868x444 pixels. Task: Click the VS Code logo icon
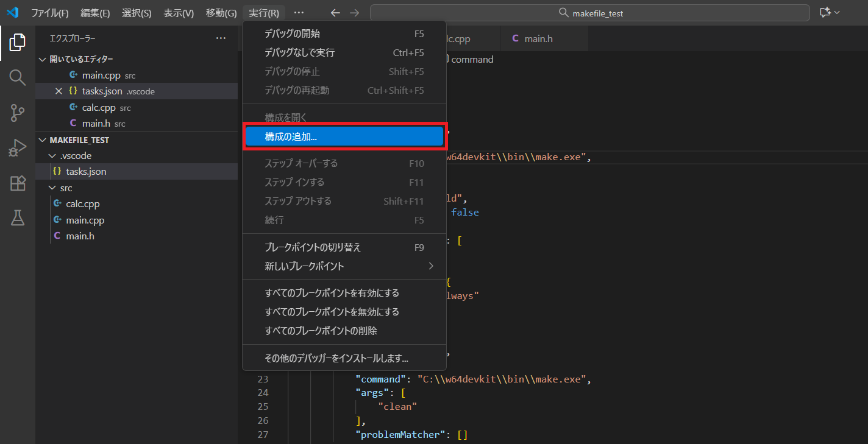(x=12, y=13)
